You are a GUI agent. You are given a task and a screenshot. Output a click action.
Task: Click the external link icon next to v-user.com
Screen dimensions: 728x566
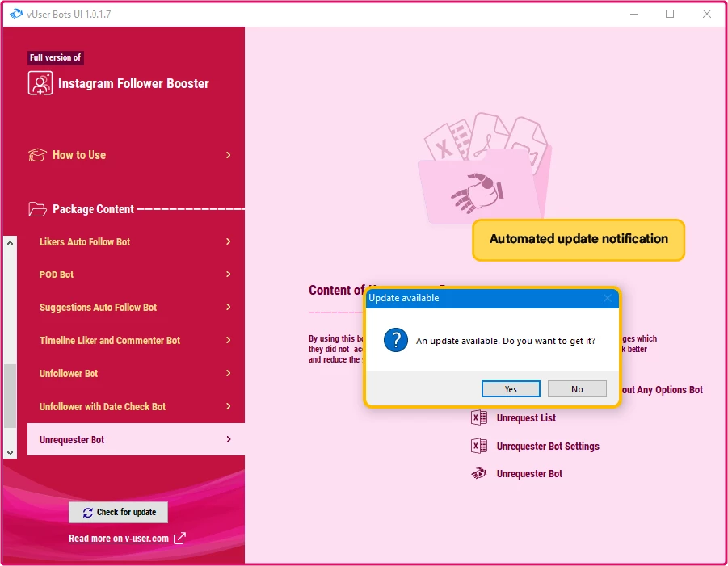click(179, 539)
